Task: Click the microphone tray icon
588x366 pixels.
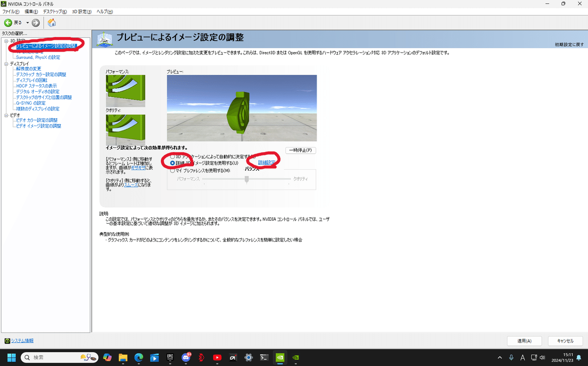Action: (512, 358)
